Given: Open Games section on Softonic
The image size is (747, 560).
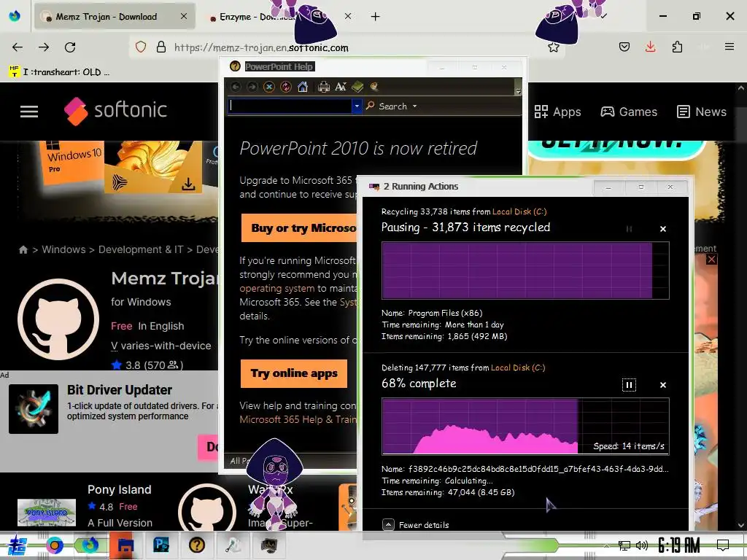Looking at the screenshot, I should coord(629,112).
